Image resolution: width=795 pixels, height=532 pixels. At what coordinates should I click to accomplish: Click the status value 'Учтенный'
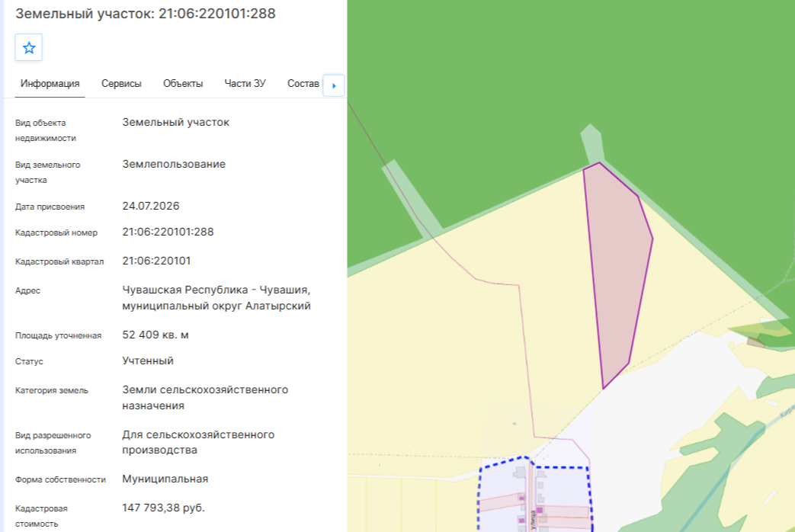(x=148, y=361)
